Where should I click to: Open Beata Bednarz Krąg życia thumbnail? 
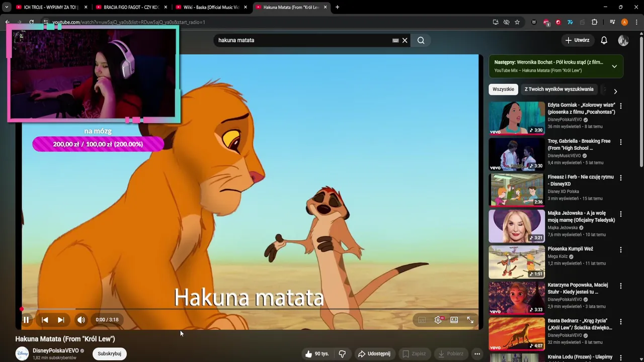(x=517, y=334)
